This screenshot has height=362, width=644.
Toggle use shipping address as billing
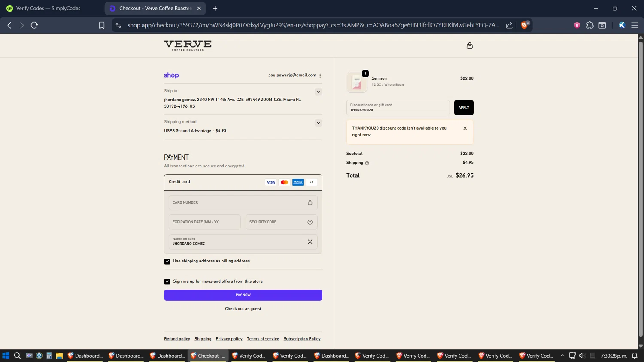pos(167,262)
